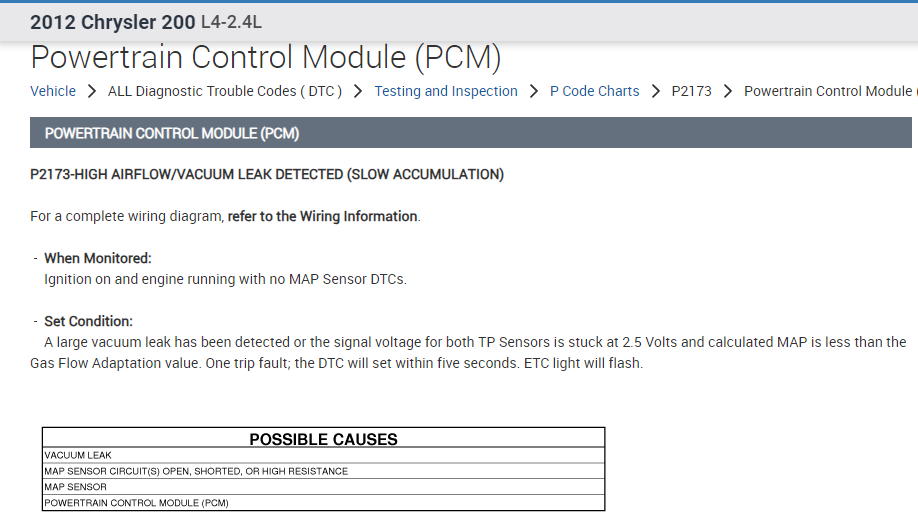Screen dimensions: 918x518
Task: Click the gray POWERTRAIN CONTROL MODULE (PCM) section bar
Action: coord(470,133)
